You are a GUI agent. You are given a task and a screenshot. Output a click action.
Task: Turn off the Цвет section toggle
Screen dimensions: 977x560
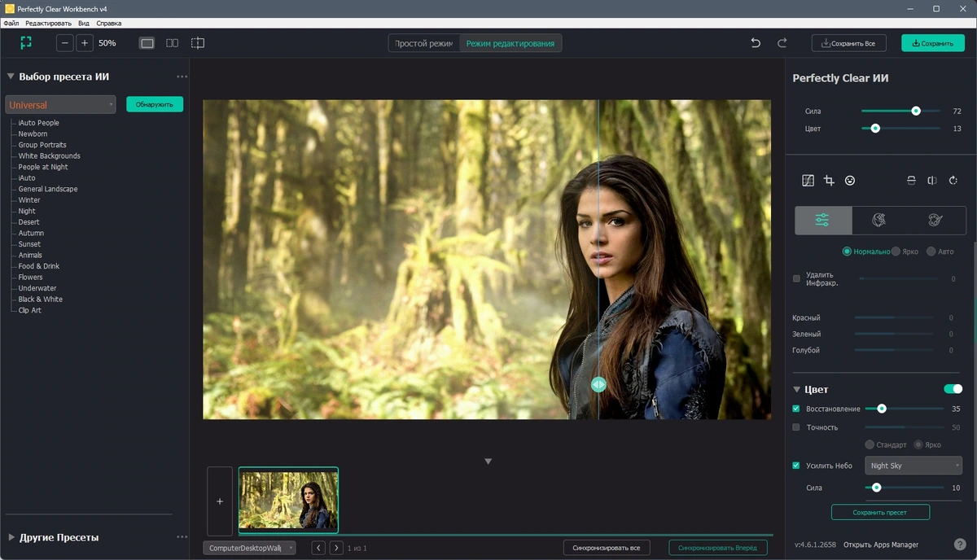click(x=953, y=389)
